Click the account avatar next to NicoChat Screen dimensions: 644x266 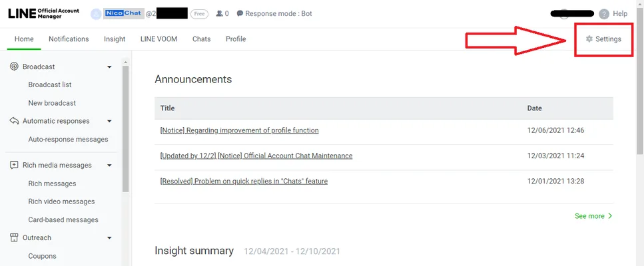click(96, 13)
